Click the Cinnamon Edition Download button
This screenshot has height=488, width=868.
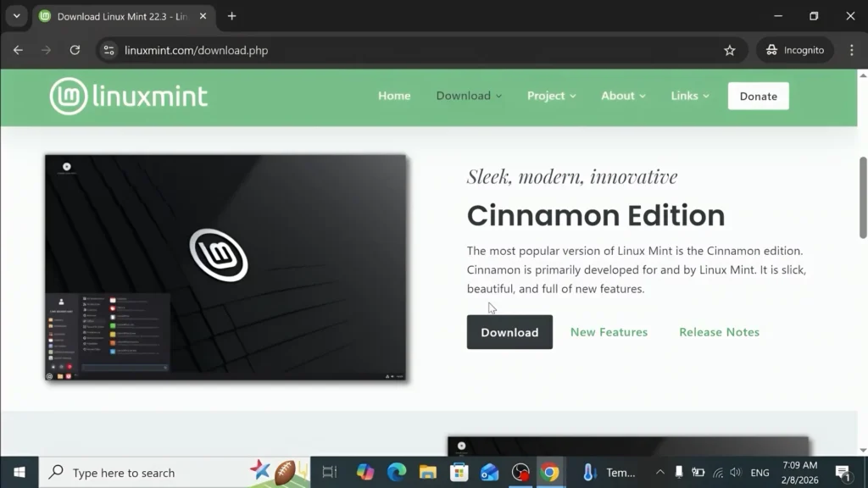point(509,332)
